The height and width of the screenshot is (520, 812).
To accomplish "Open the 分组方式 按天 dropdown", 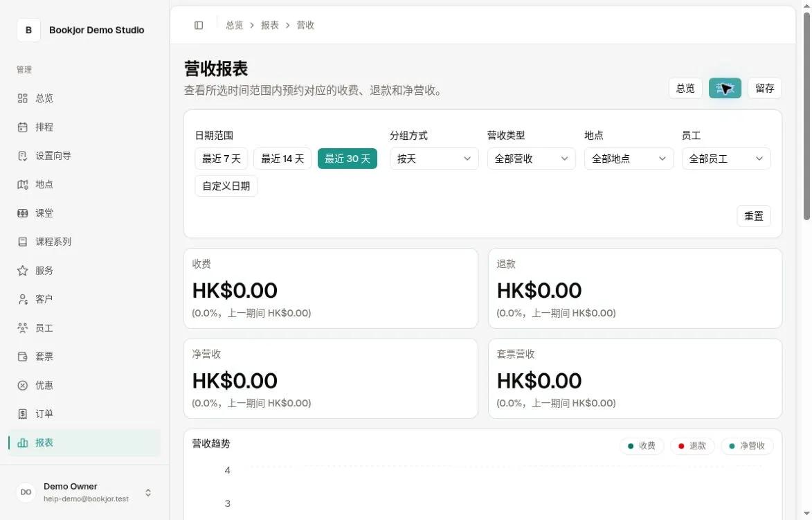I will (434, 159).
